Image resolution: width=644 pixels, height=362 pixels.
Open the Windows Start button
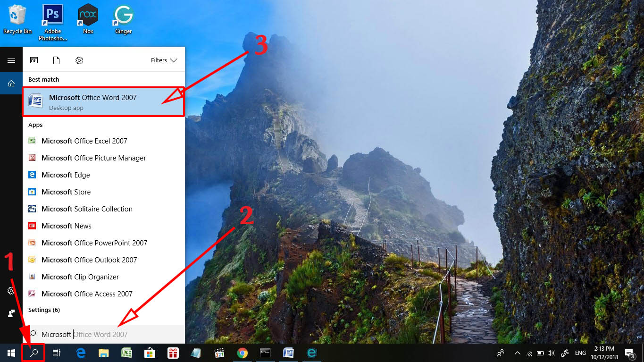click(11, 353)
